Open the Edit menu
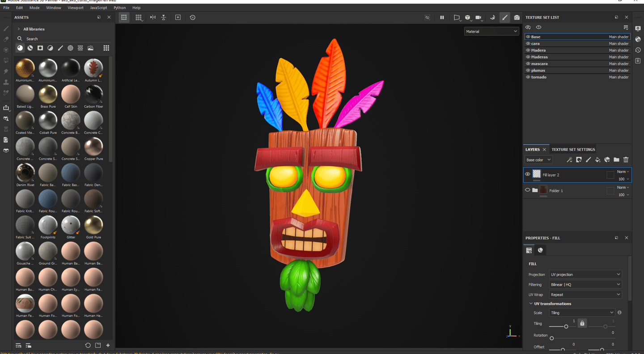 [x=20, y=8]
